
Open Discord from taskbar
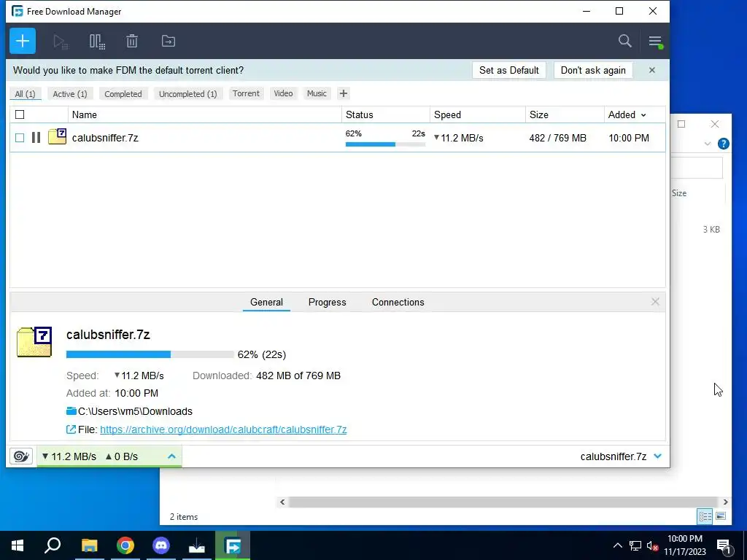(x=161, y=545)
